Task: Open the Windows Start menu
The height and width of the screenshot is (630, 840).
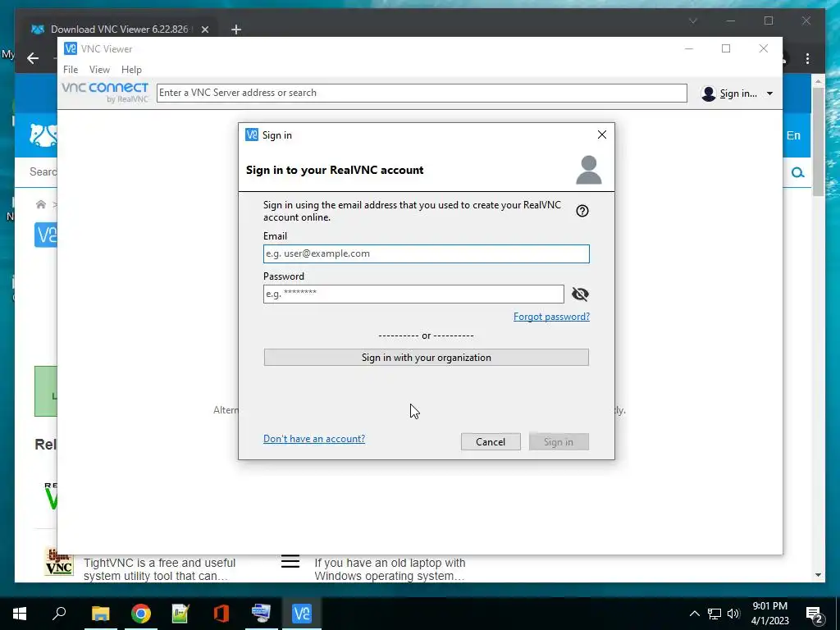Action: click(20, 614)
